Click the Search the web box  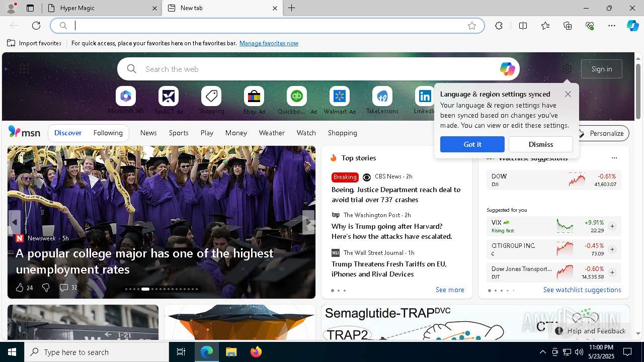(x=318, y=69)
